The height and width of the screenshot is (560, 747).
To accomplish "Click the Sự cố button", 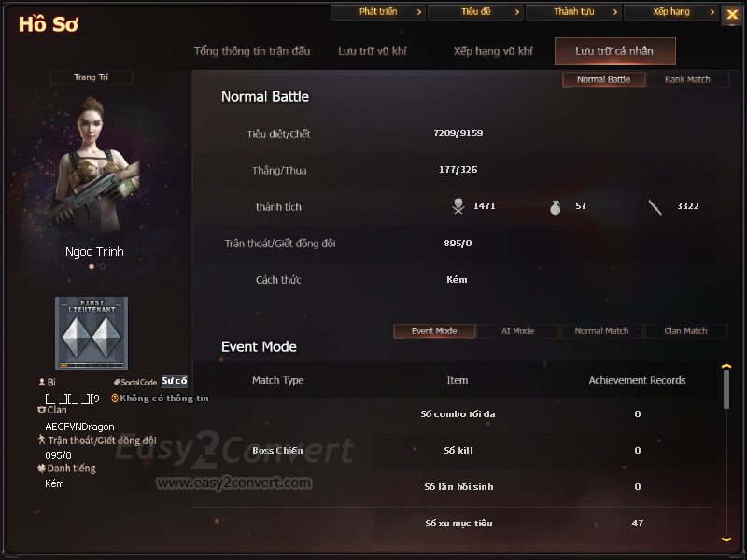I will (x=175, y=381).
